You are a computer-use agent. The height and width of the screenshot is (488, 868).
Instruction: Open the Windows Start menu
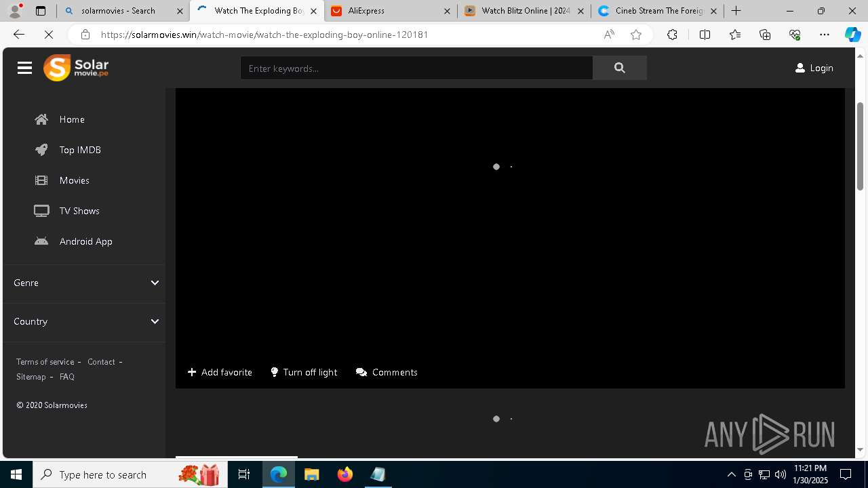coord(16,474)
